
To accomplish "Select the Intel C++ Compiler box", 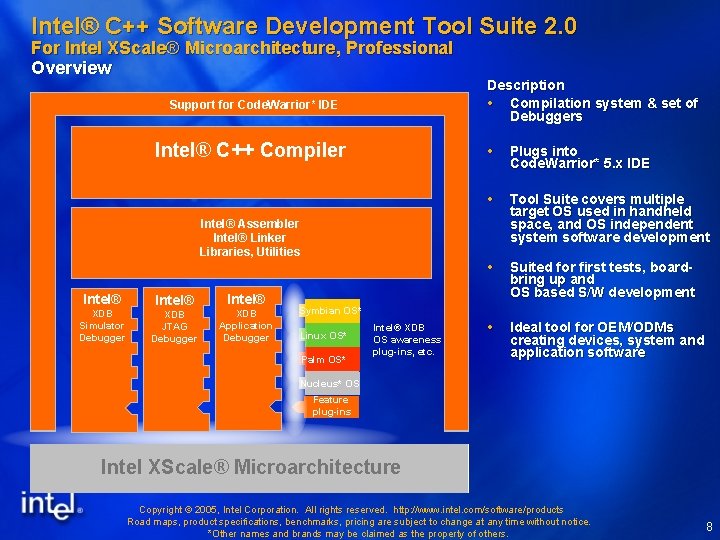I will (251, 162).
